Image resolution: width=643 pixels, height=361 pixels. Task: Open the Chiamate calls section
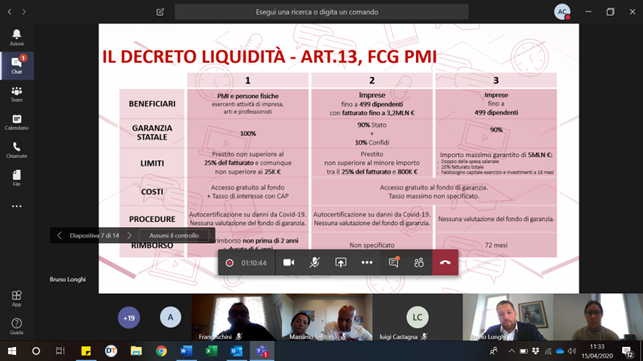tap(16, 150)
